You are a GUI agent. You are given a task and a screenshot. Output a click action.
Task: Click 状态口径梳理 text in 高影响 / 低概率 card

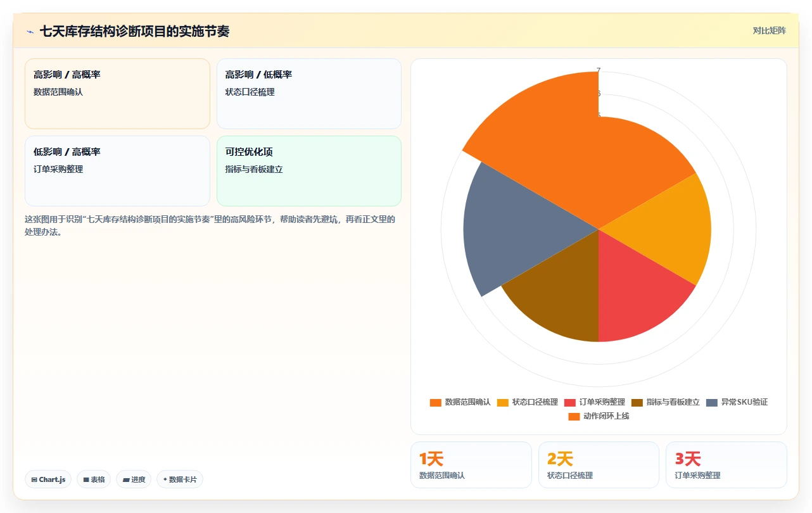click(x=250, y=92)
